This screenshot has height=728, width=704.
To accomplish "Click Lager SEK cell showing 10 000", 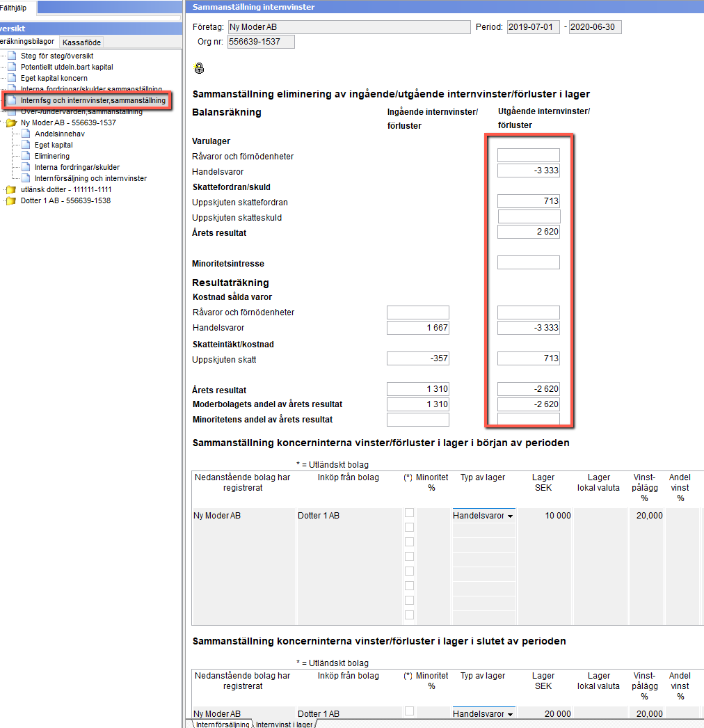I will [x=545, y=515].
